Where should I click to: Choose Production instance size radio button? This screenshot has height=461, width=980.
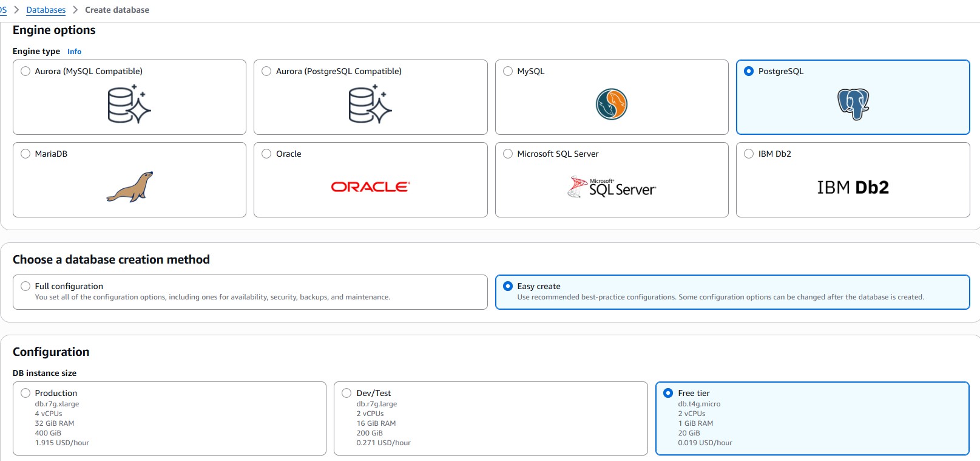pyautogui.click(x=25, y=393)
